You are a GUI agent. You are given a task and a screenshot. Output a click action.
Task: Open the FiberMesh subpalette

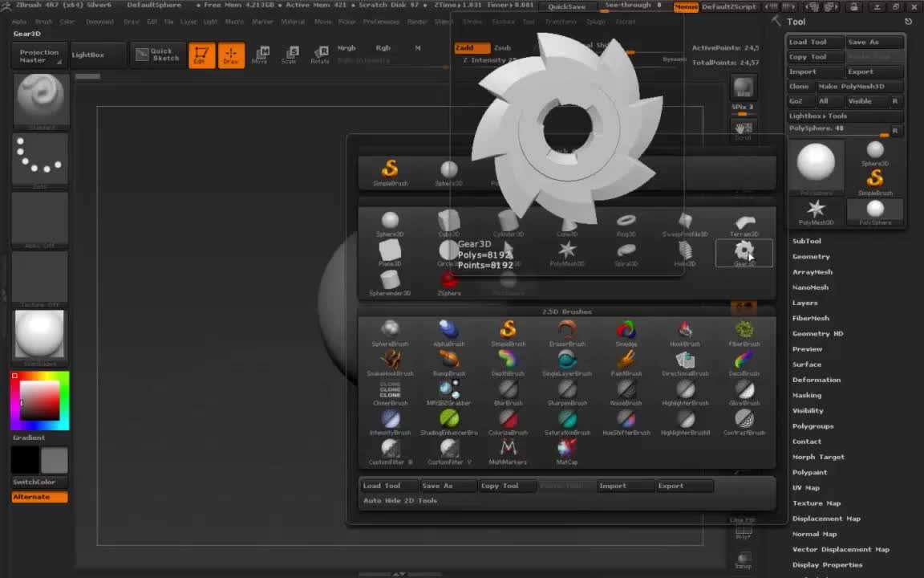(x=811, y=318)
